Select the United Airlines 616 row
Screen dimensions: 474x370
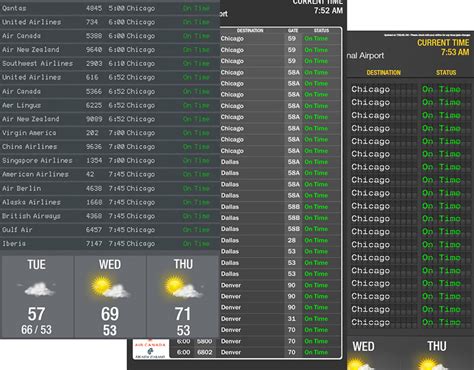[x=110, y=77]
